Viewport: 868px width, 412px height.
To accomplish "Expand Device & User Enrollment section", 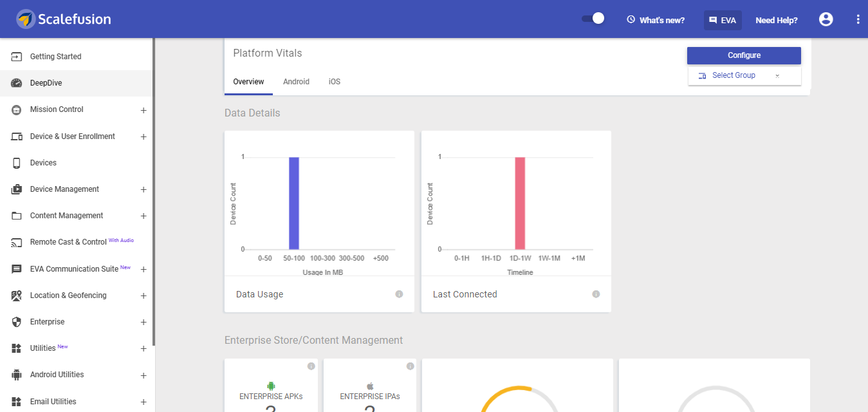I will point(143,137).
